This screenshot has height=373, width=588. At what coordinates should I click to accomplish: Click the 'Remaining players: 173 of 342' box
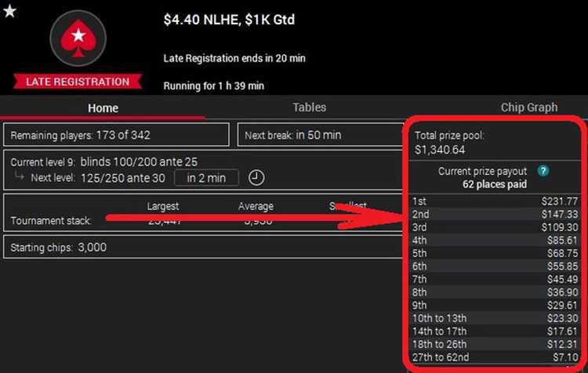click(x=116, y=135)
